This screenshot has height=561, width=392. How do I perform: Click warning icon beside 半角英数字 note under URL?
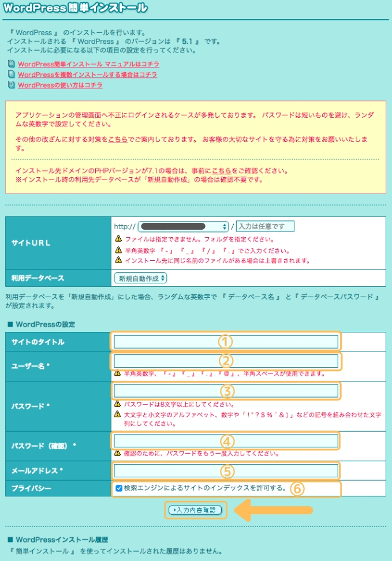tap(118, 250)
